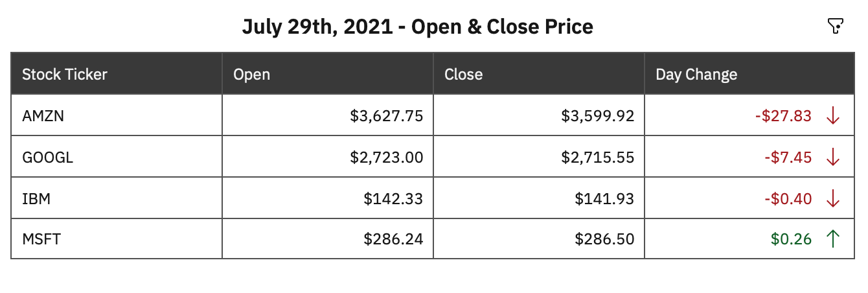The width and height of the screenshot is (868, 293).
Task: Open the table filter icon
Action: [x=836, y=26]
